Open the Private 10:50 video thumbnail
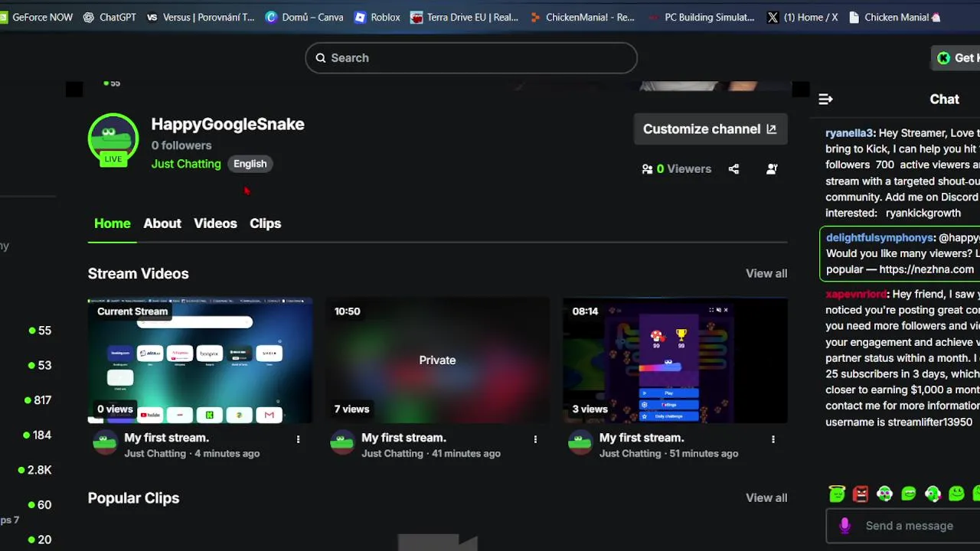The width and height of the screenshot is (980, 551). click(438, 360)
